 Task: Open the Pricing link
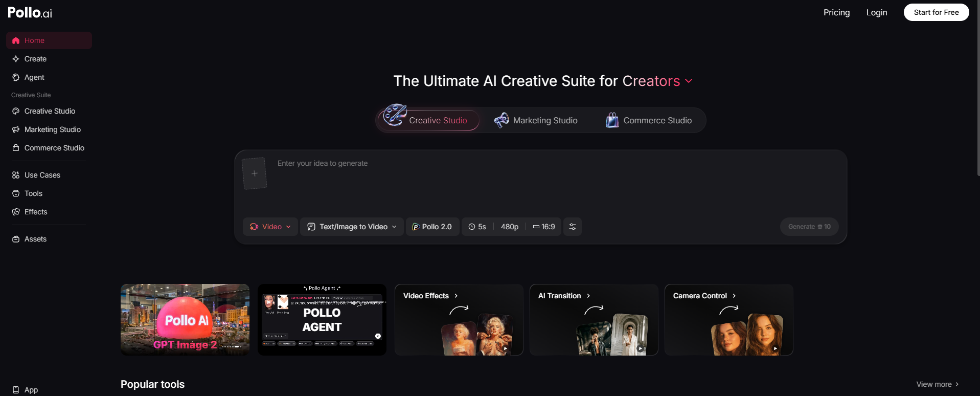(x=836, y=12)
